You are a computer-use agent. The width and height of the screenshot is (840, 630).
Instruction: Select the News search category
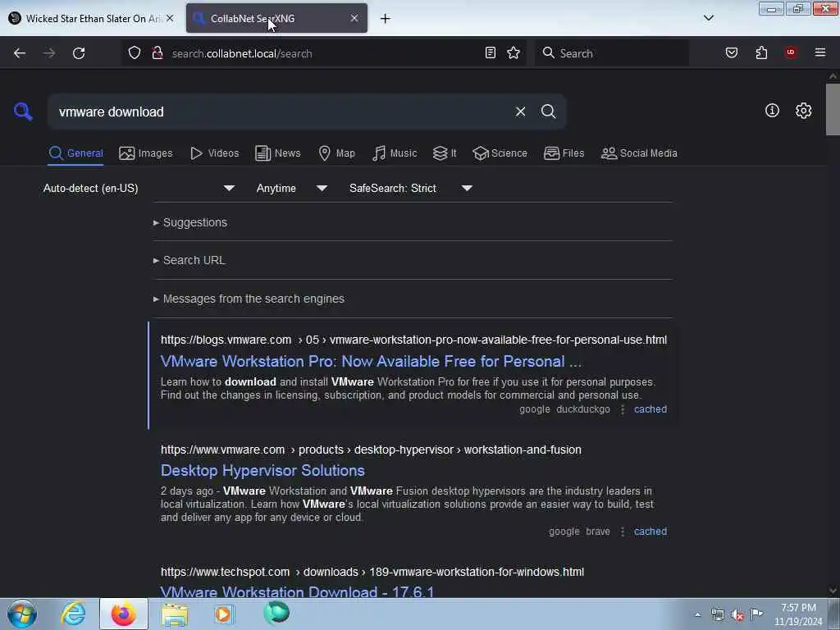coord(277,153)
